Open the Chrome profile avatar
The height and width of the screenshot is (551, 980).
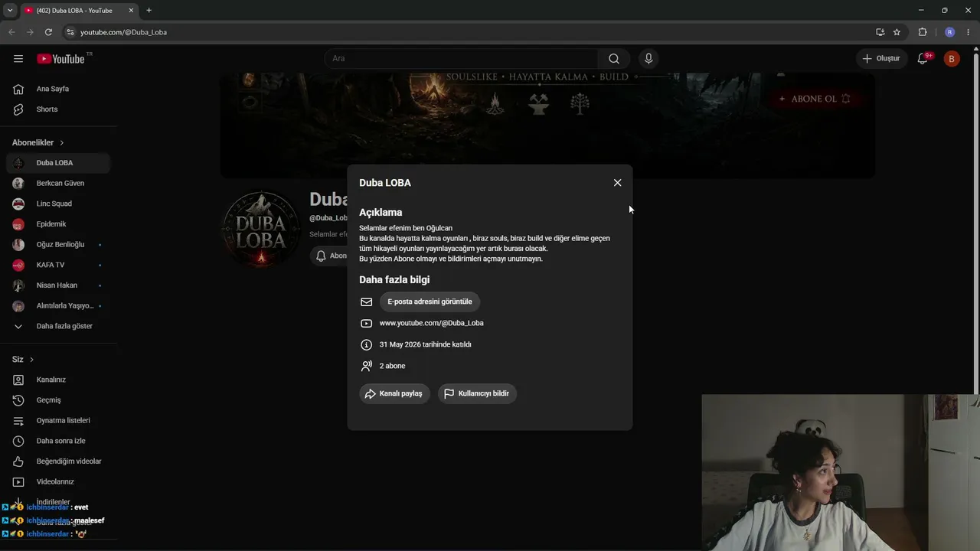(x=950, y=32)
